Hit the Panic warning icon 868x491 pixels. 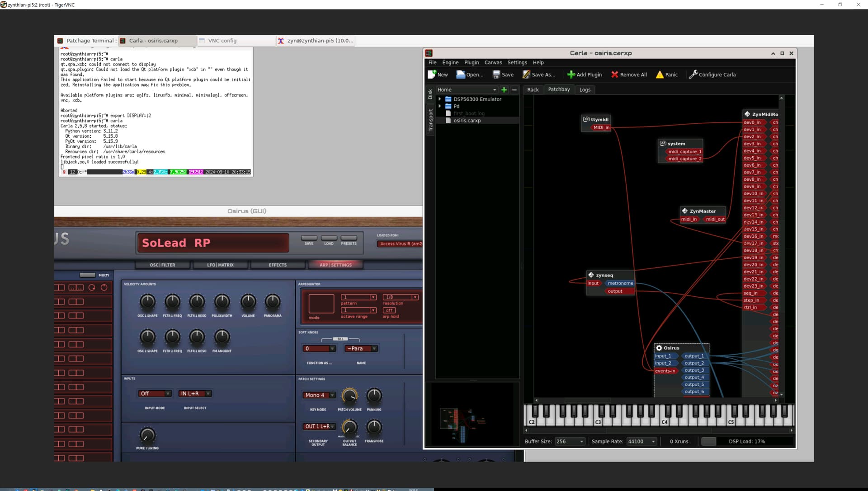[660, 75]
